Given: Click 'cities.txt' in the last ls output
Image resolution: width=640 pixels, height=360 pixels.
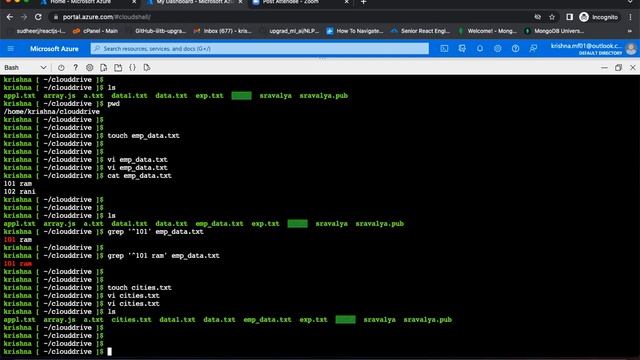Looking at the screenshot, I should (x=131, y=320).
